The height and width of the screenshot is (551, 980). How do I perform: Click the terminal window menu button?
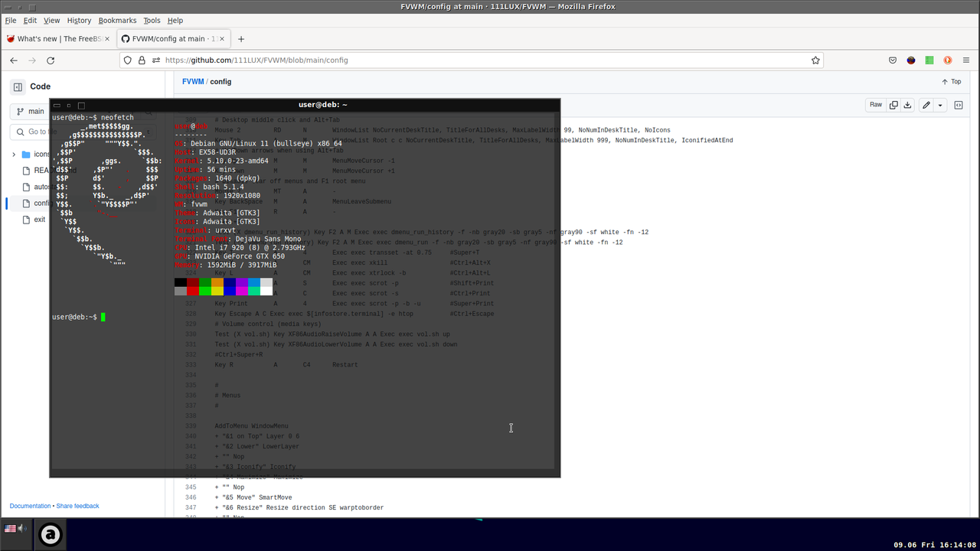57,106
